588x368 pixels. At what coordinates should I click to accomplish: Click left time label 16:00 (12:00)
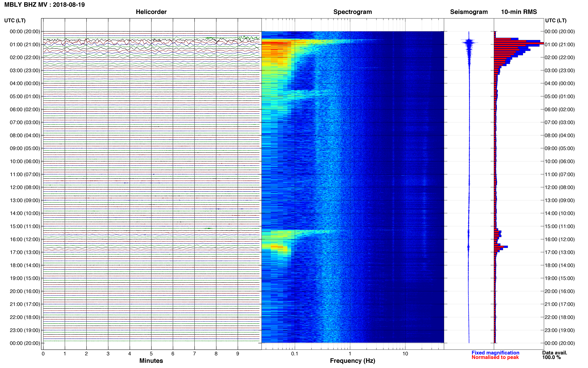(25, 239)
